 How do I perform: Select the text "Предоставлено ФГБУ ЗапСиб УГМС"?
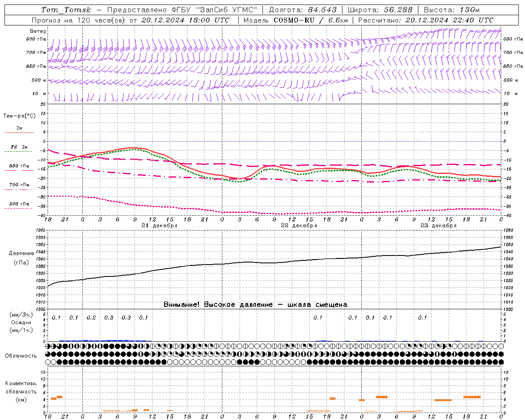click(182, 10)
